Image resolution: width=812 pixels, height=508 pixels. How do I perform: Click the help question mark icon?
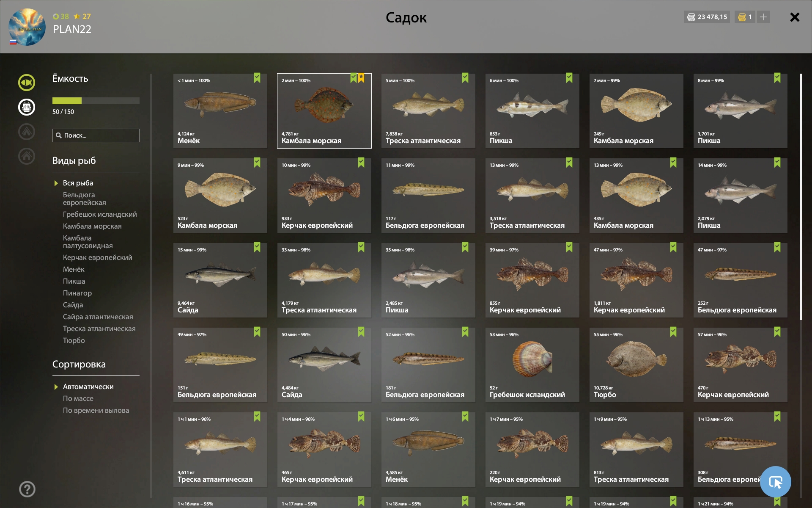(x=27, y=489)
